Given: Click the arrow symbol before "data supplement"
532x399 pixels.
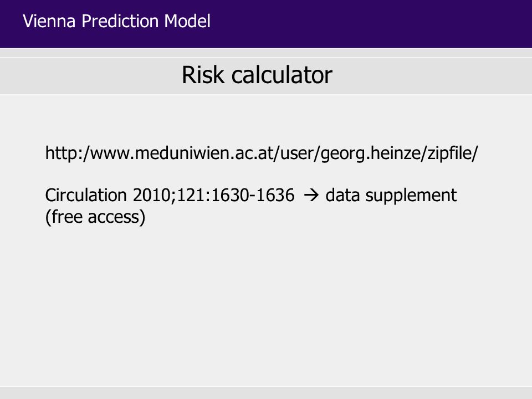Looking at the screenshot, I should tap(311, 196).
